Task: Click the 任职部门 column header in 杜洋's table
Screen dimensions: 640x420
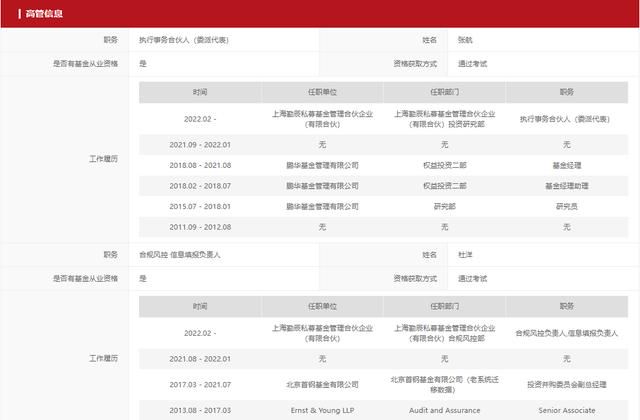Action: [444, 307]
